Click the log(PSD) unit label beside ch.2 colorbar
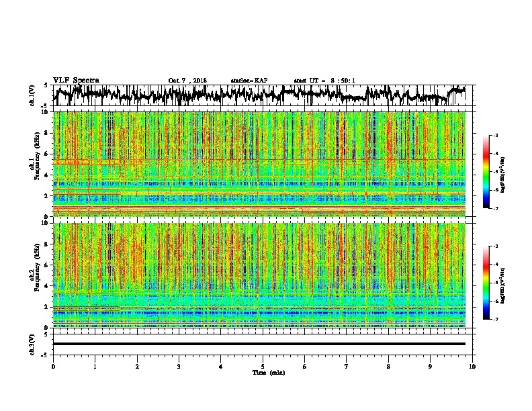 [x=502, y=285]
